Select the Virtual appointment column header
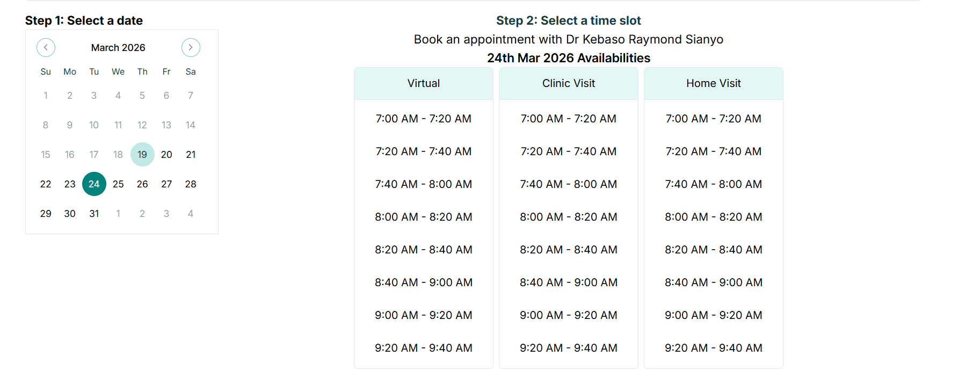 [x=423, y=83]
